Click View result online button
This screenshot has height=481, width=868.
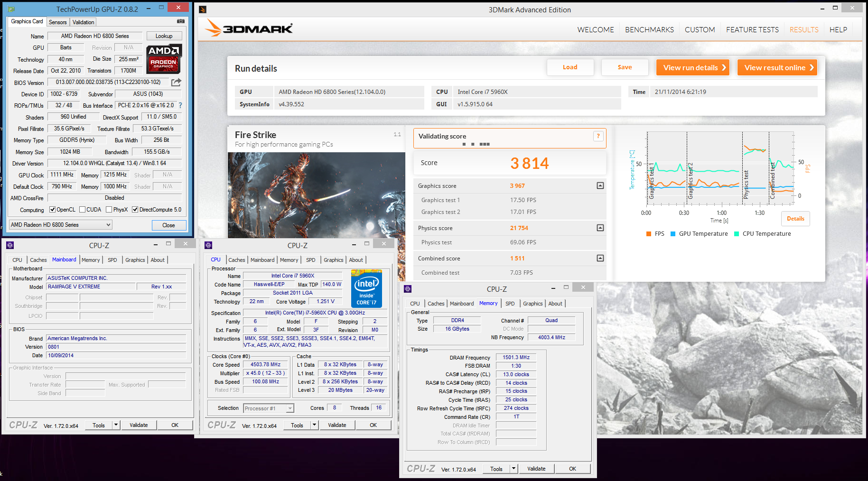coord(777,67)
